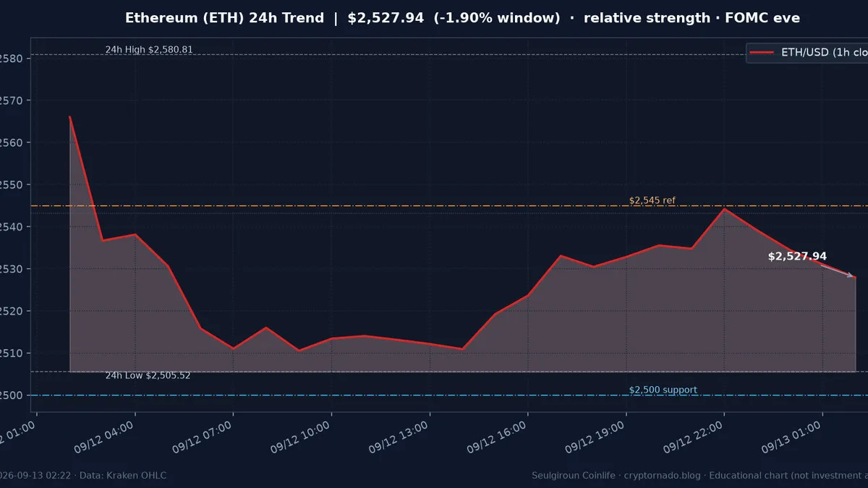Viewport: 868px width, 488px height.
Task: Select the 24h Low $2,505.52 label
Action: tap(148, 376)
